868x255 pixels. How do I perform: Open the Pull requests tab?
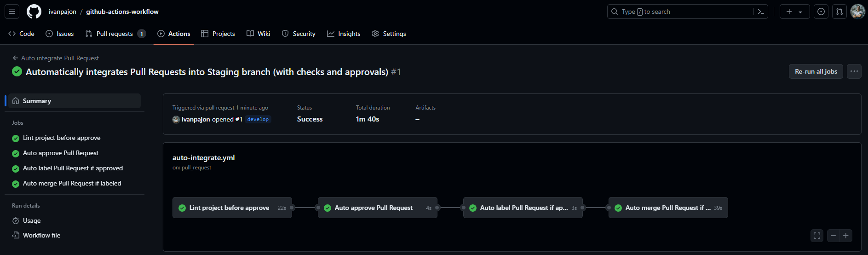click(115, 34)
